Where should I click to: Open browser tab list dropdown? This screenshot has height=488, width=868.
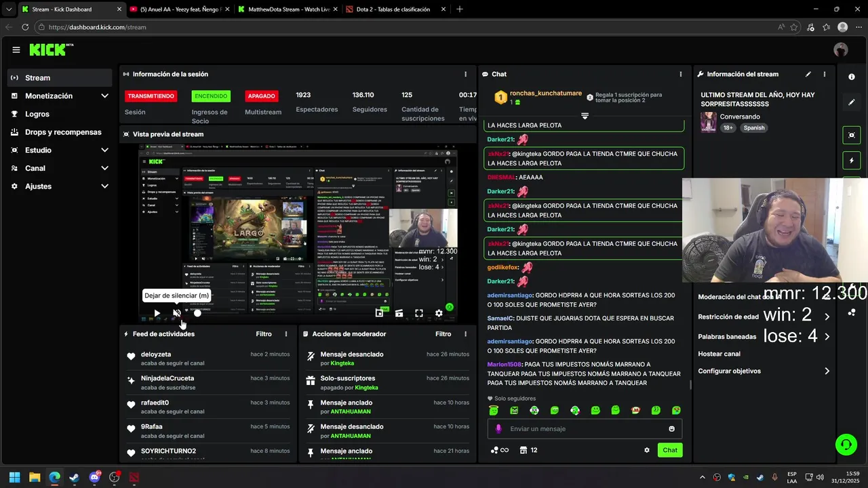pyautogui.click(x=8, y=9)
